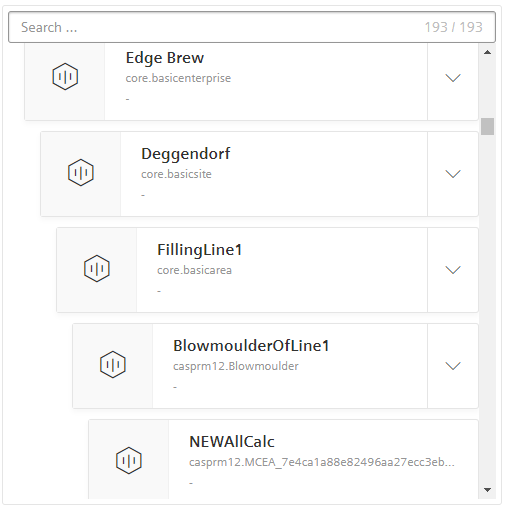Click the core.basicenterprise type label
This screenshot has width=506, height=509.
coord(178,78)
